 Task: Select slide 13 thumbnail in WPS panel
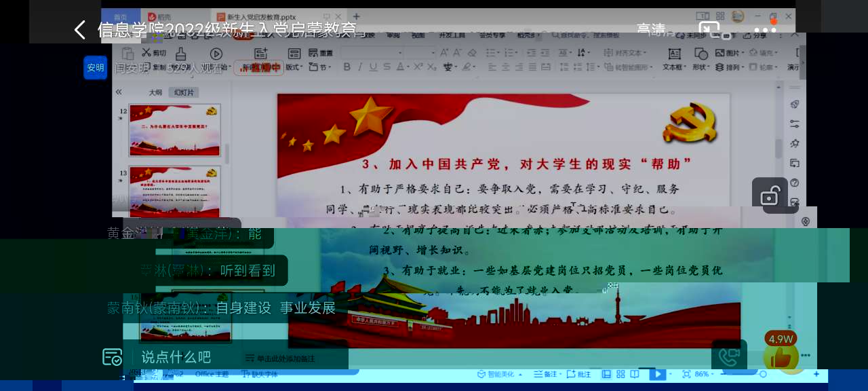point(175,191)
